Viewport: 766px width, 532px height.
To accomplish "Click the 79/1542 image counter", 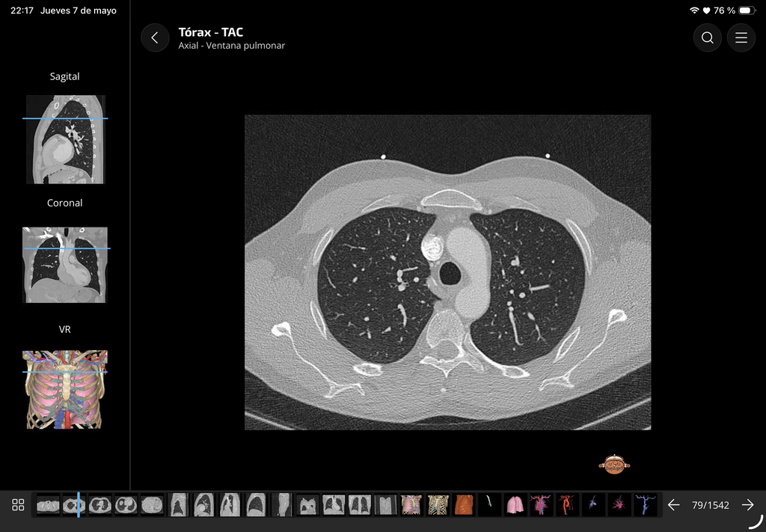I will (x=711, y=505).
